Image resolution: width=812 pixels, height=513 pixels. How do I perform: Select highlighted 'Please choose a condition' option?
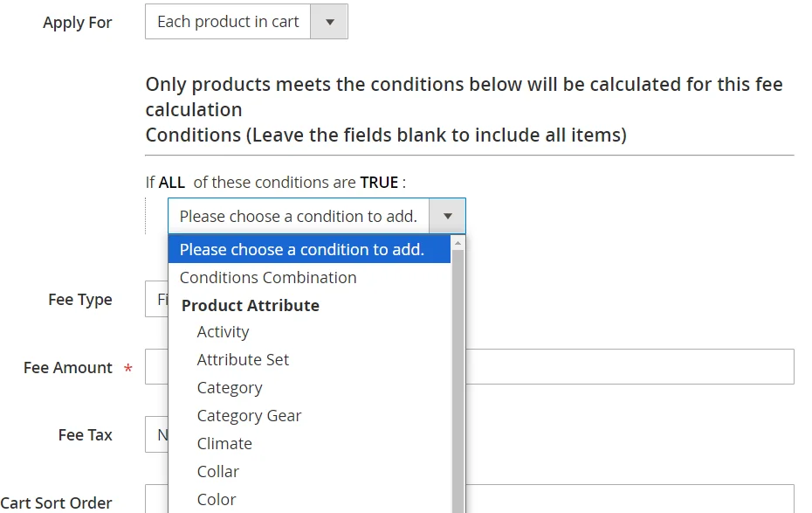302,249
